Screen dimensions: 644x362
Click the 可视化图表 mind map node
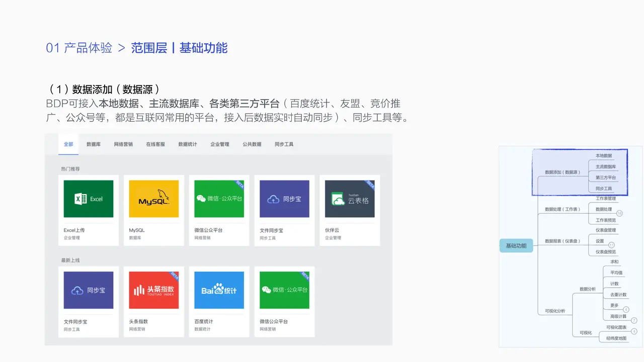[x=616, y=327]
